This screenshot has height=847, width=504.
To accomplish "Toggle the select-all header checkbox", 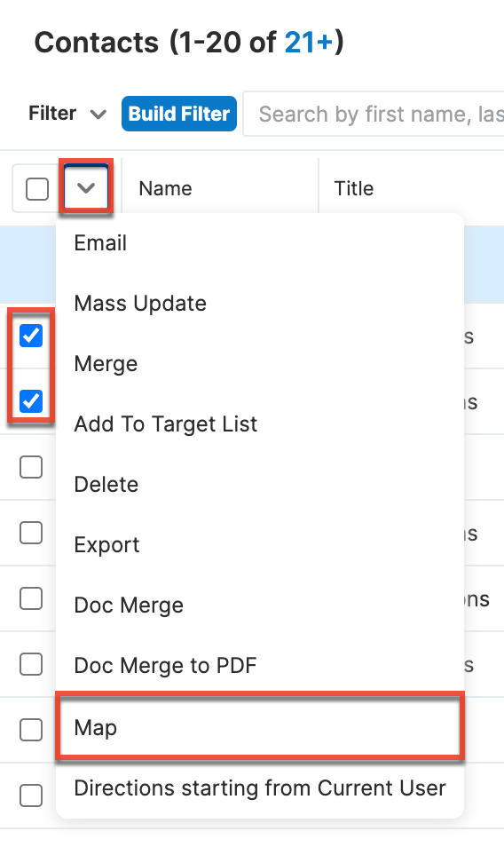I will pos(37,189).
